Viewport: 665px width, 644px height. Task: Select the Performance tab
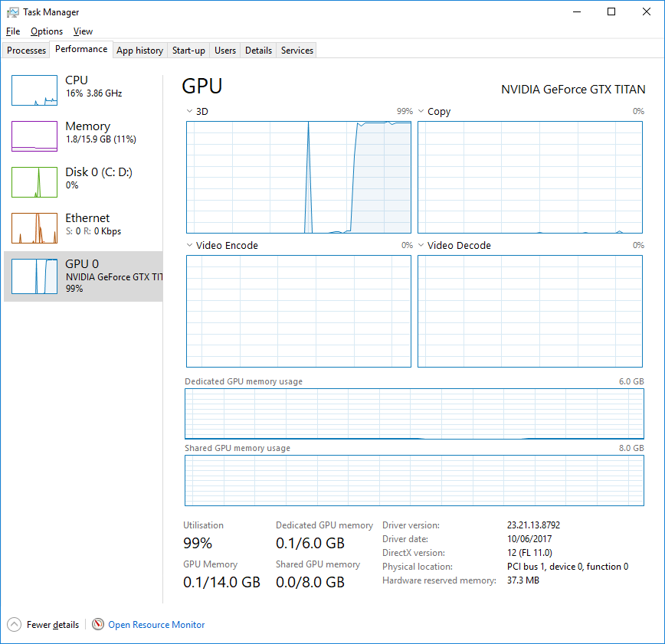click(81, 49)
